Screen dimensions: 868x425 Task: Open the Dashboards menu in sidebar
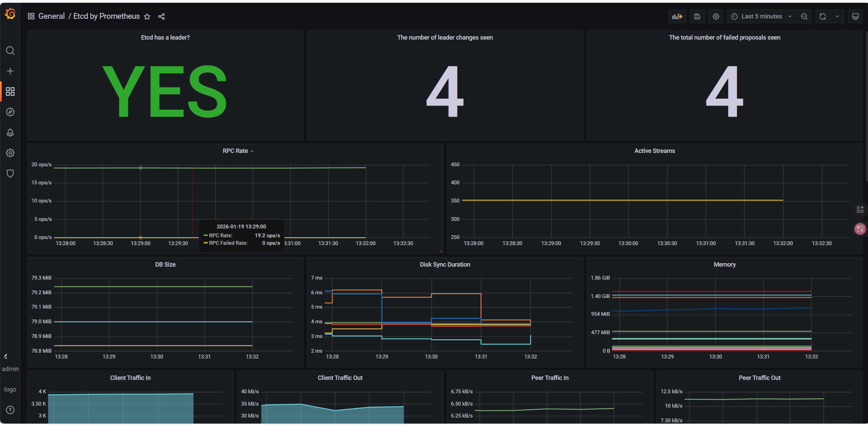(10, 91)
